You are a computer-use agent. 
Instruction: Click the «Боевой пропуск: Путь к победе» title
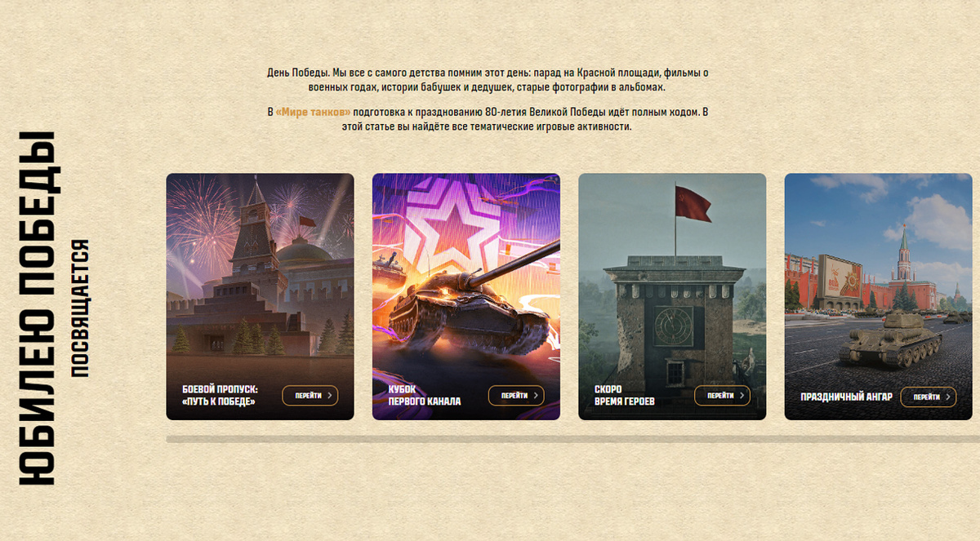(x=220, y=396)
